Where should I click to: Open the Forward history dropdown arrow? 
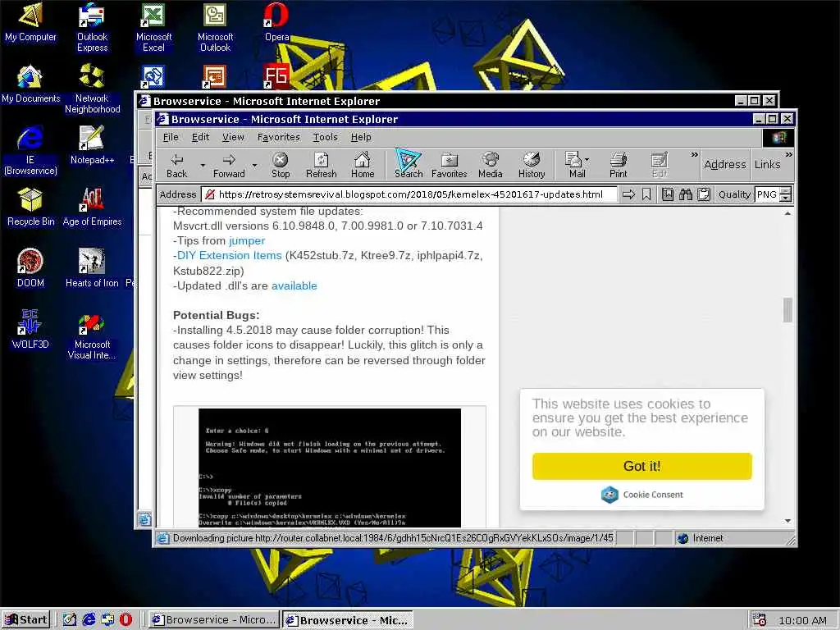pyautogui.click(x=254, y=164)
